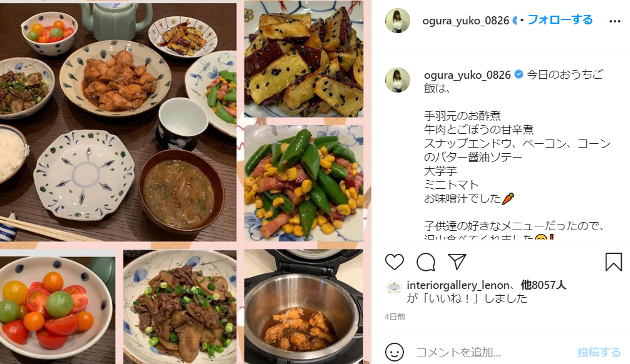
Task: Click the interiorgallery_lenon liker avatar
Action: click(x=394, y=287)
